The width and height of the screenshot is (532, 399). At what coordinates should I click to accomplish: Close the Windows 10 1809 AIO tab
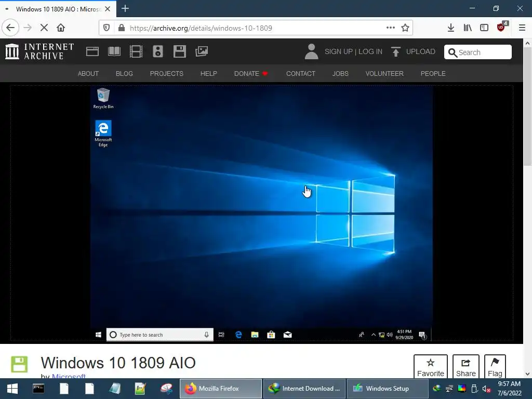[x=108, y=9]
